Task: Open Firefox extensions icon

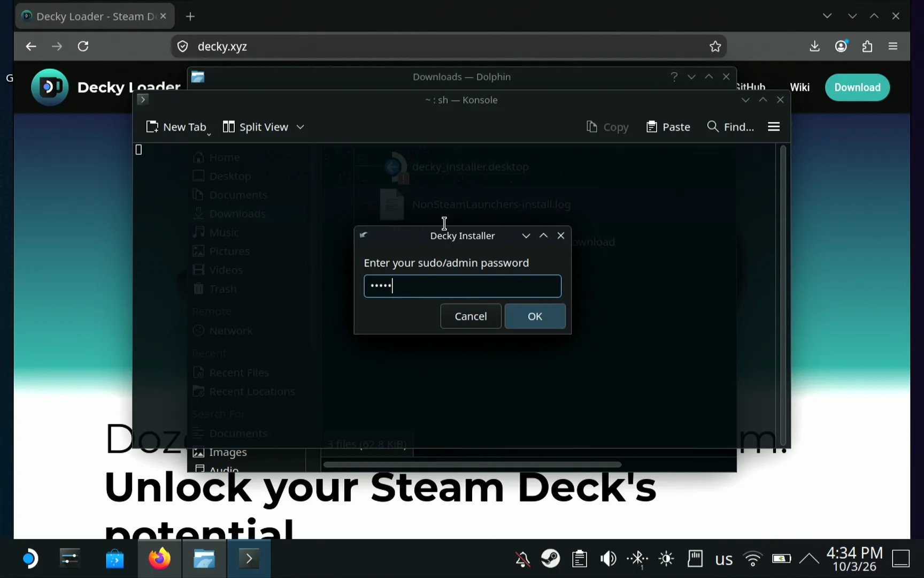Action: pos(867,47)
